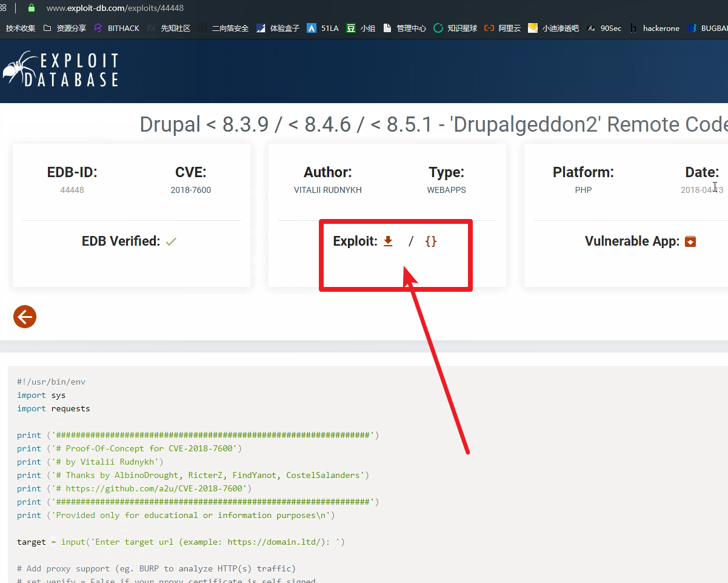Click the PHP platform link

(x=583, y=190)
